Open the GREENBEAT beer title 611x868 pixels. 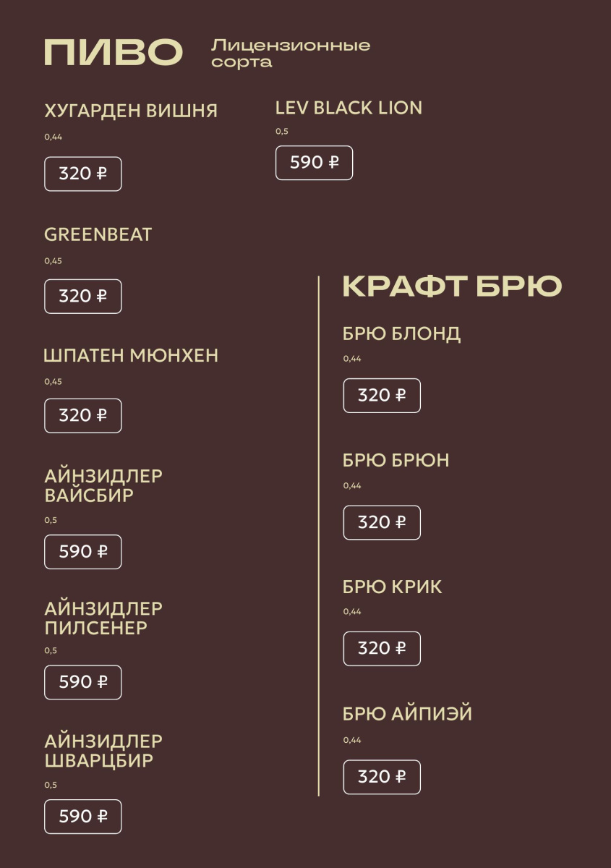click(98, 234)
